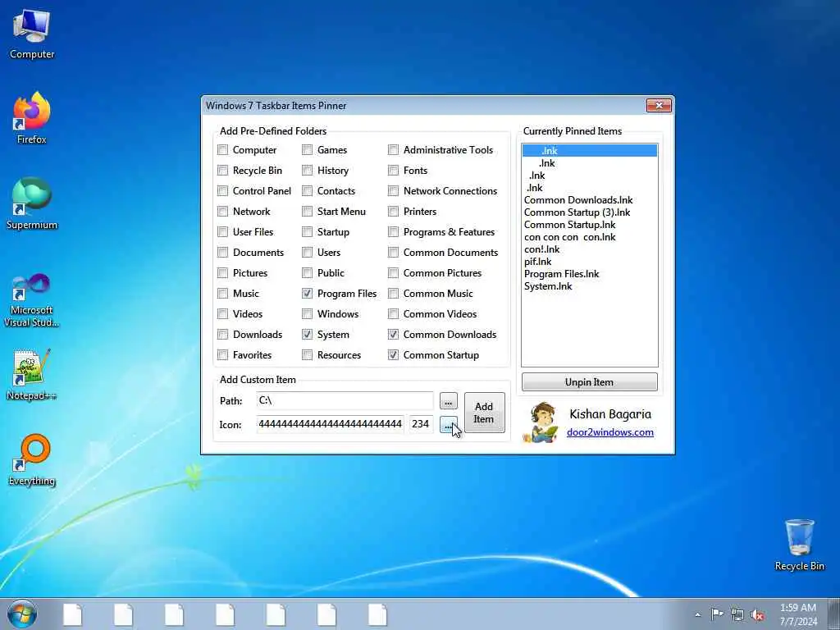Viewport: 840px width, 630px height.
Task: Select System.lnk pinned item
Action: click(x=589, y=286)
